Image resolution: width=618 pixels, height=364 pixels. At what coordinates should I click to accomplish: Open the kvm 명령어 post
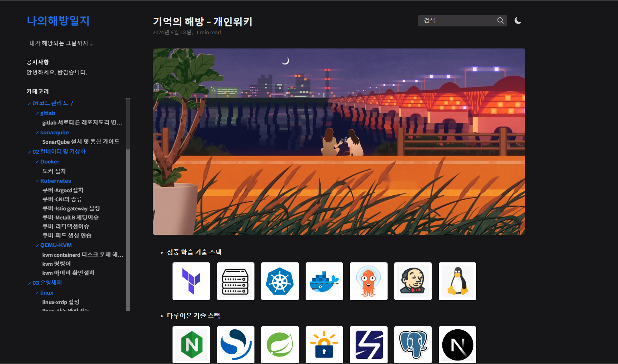click(x=57, y=264)
